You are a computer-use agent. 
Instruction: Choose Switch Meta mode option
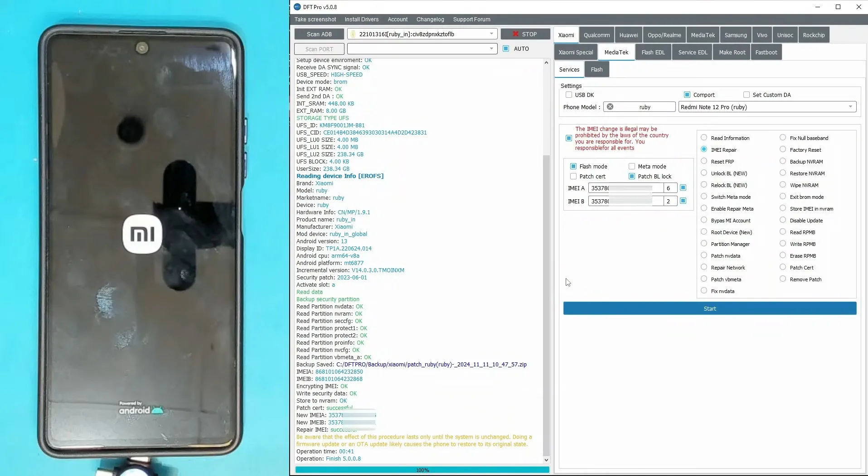(x=704, y=196)
